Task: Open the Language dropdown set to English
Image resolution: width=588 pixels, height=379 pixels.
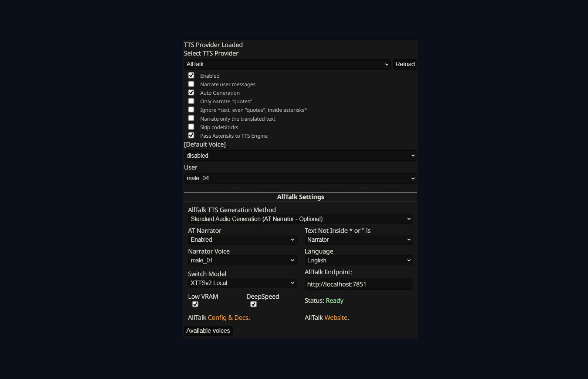Action: (x=359, y=261)
